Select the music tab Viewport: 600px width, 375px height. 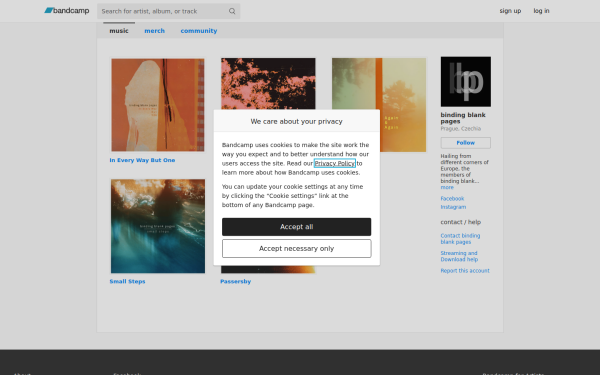(x=119, y=31)
